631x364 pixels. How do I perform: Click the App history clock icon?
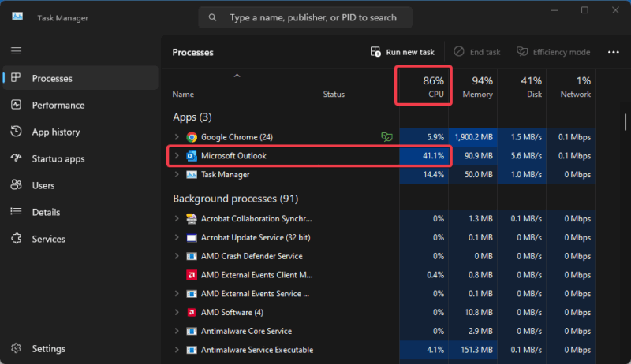[x=16, y=132]
